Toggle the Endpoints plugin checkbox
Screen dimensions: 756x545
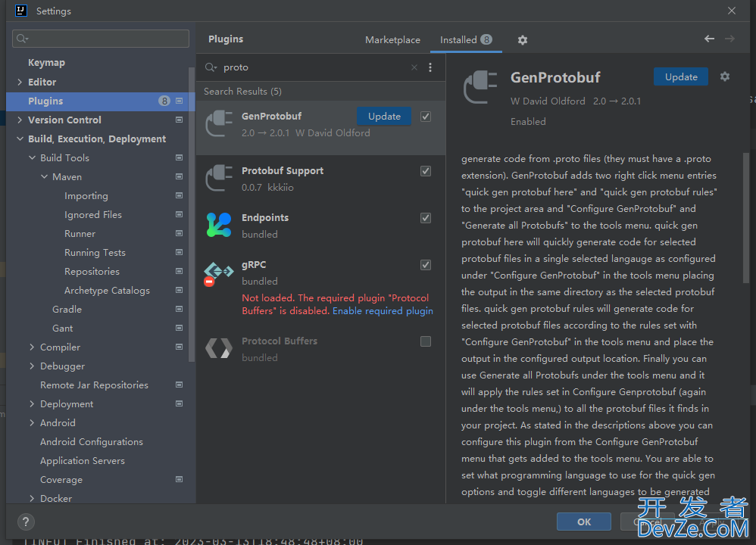[x=426, y=218]
